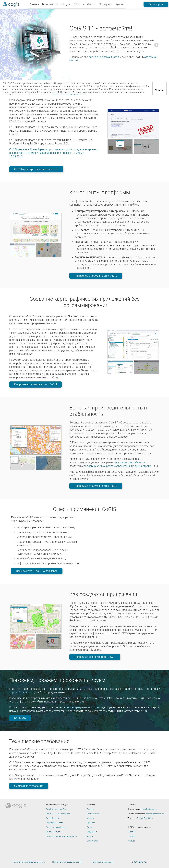Advance to next carousel slide arrow
Screen dimensions: 169x868
pos(156,45)
